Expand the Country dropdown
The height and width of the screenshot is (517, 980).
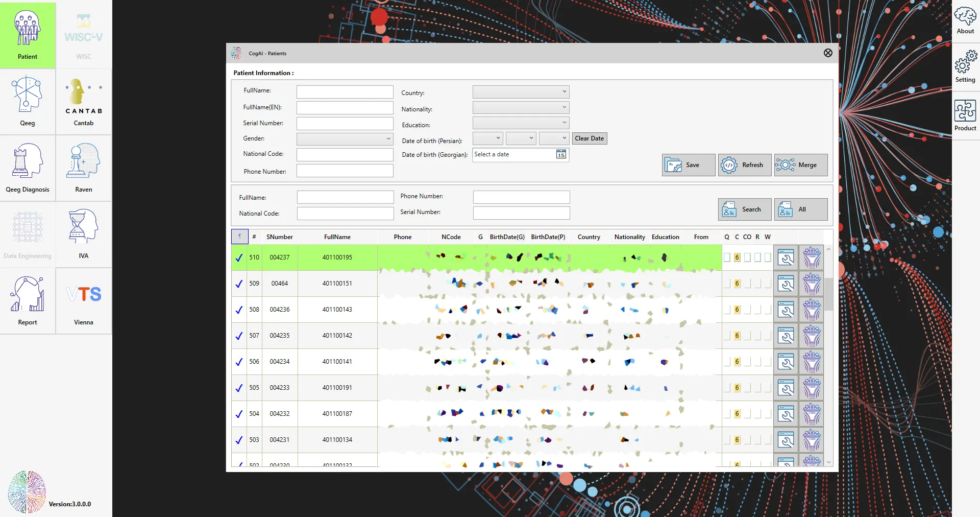coord(521,92)
